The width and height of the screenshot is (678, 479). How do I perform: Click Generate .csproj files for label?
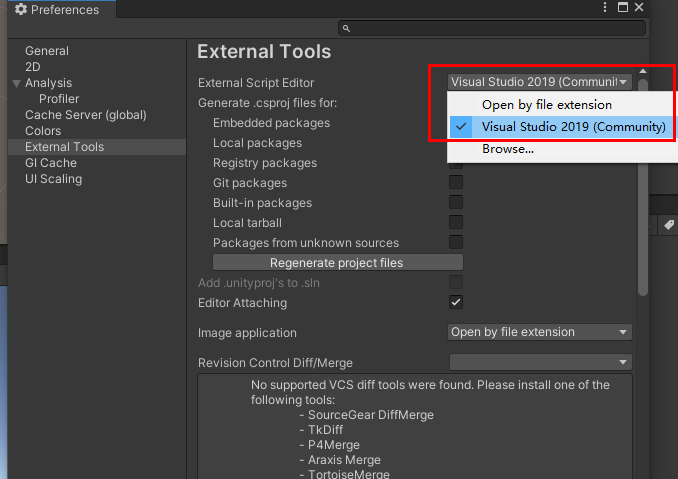[x=267, y=103]
